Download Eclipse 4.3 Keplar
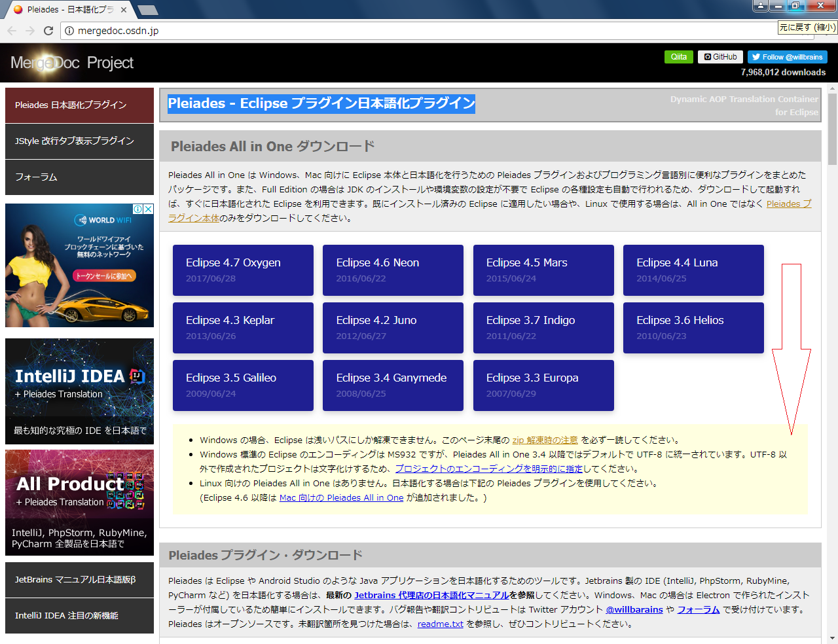The width and height of the screenshot is (838, 644). (x=243, y=328)
